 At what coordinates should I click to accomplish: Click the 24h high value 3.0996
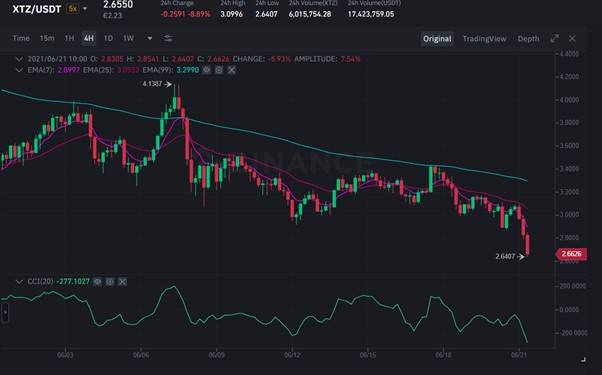click(x=232, y=14)
